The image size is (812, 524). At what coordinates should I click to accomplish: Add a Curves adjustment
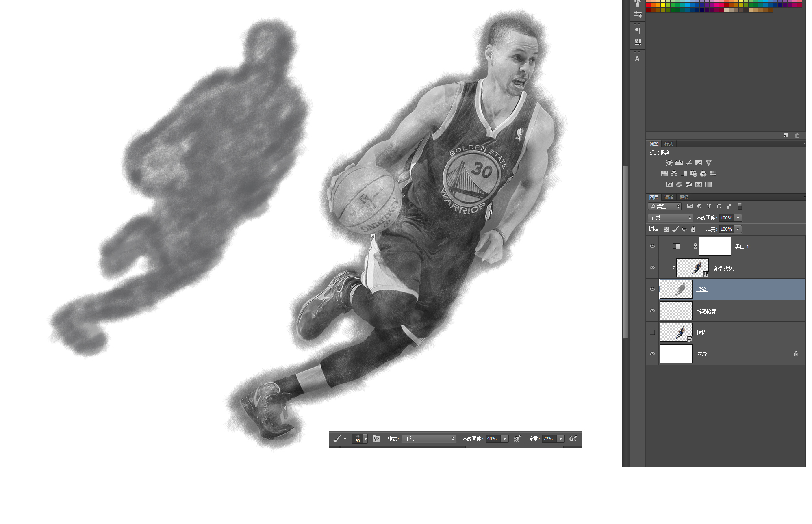pos(689,163)
